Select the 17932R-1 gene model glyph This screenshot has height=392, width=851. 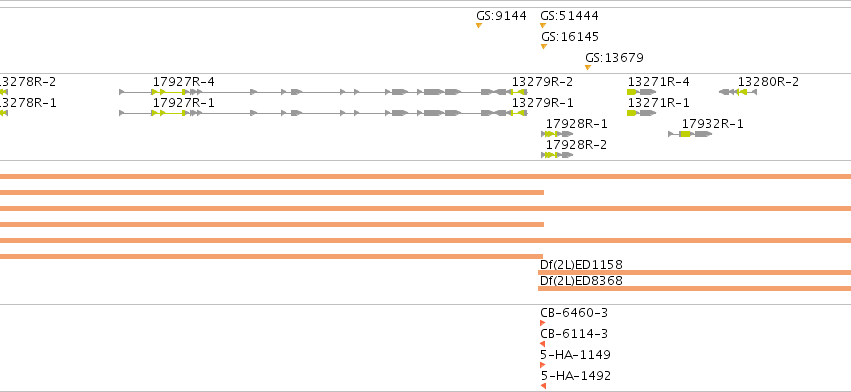point(690,134)
